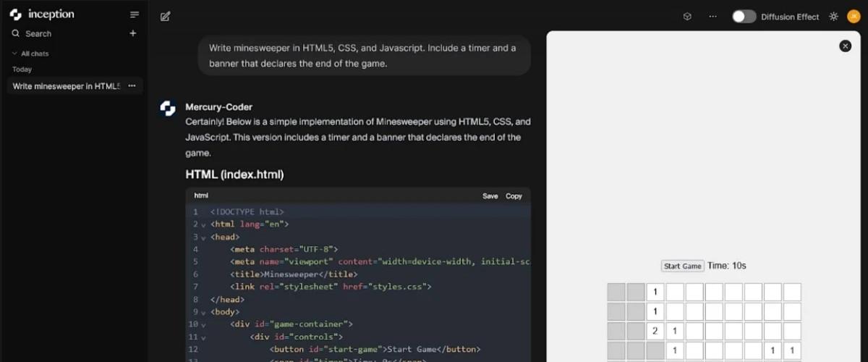This screenshot has height=362, width=868.
Task: Click the top-left gray minesweeper cell
Action: click(x=616, y=292)
